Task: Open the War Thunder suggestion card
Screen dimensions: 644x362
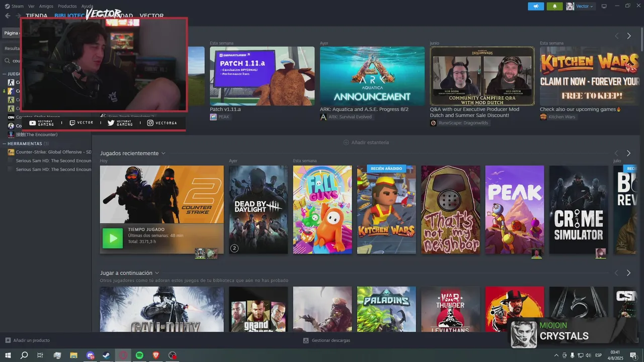Action: tap(450, 309)
